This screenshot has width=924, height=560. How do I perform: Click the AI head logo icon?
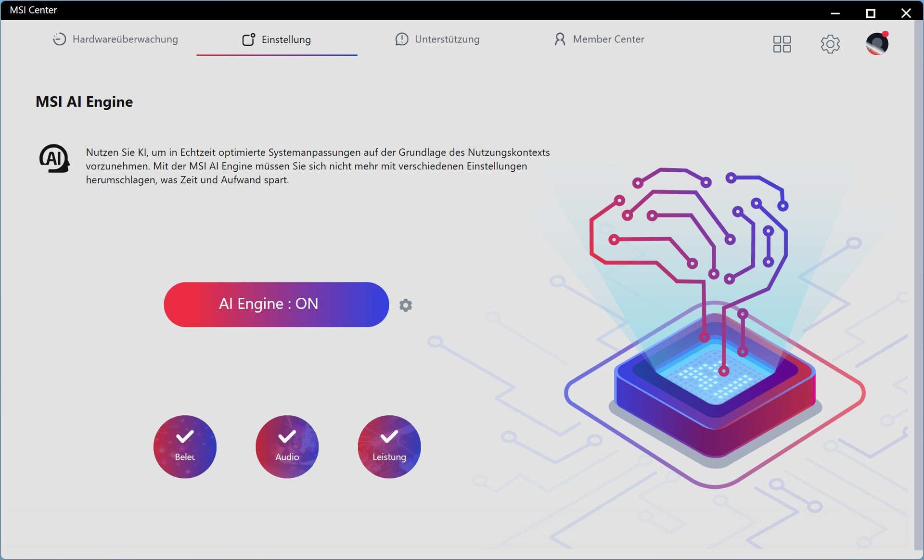pyautogui.click(x=54, y=158)
